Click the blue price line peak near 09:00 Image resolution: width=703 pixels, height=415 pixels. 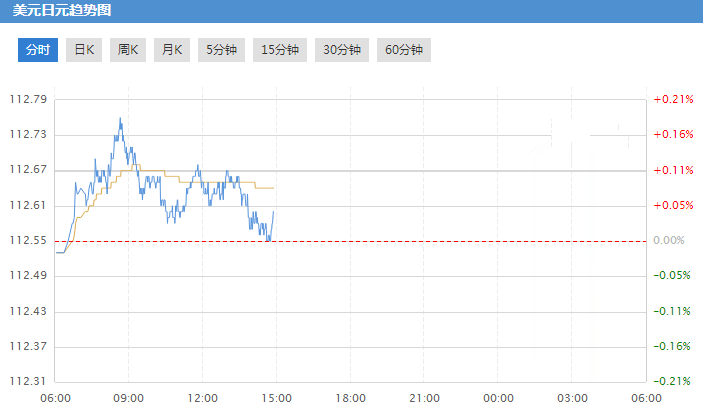coord(120,118)
